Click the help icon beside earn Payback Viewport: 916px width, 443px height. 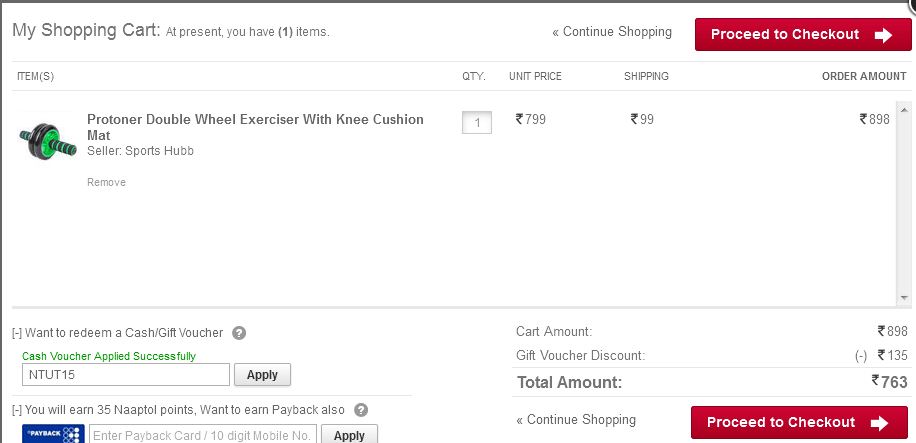point(361,410)
